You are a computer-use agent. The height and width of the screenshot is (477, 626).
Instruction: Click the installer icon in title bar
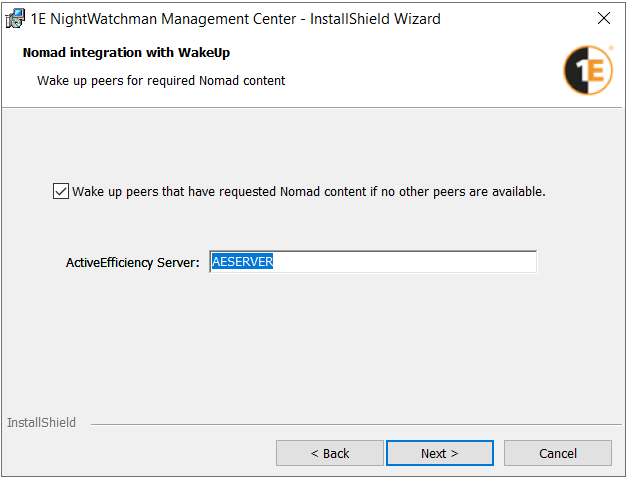(15, 19)
